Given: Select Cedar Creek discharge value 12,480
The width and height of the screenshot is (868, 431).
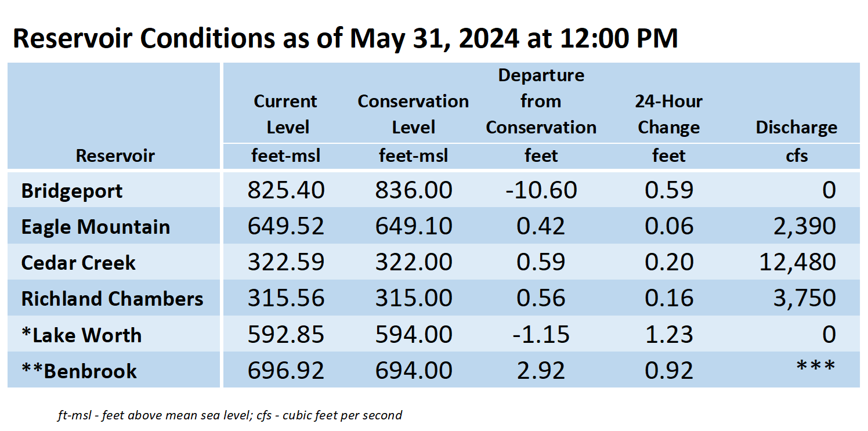Looking at the screenshot, I should pyautogui.click(x=798, y=262).
